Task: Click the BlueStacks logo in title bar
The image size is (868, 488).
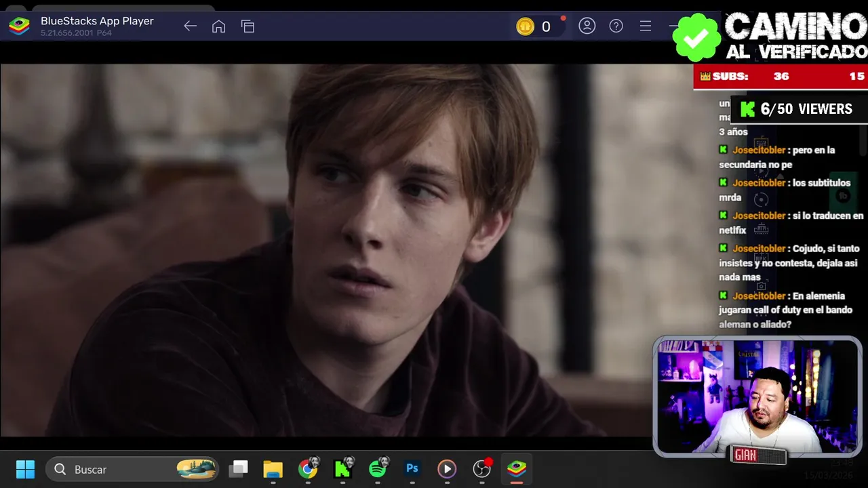Action: (x=19, y=26)
